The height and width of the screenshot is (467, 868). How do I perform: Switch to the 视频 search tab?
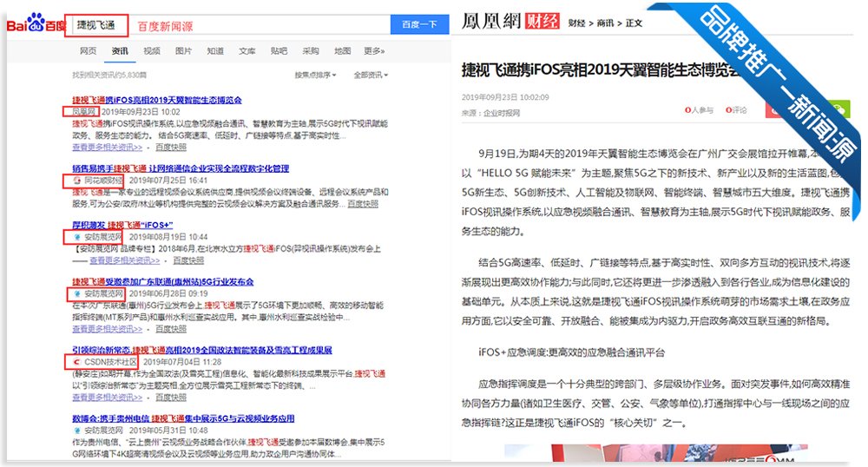(x=151, y=51)
